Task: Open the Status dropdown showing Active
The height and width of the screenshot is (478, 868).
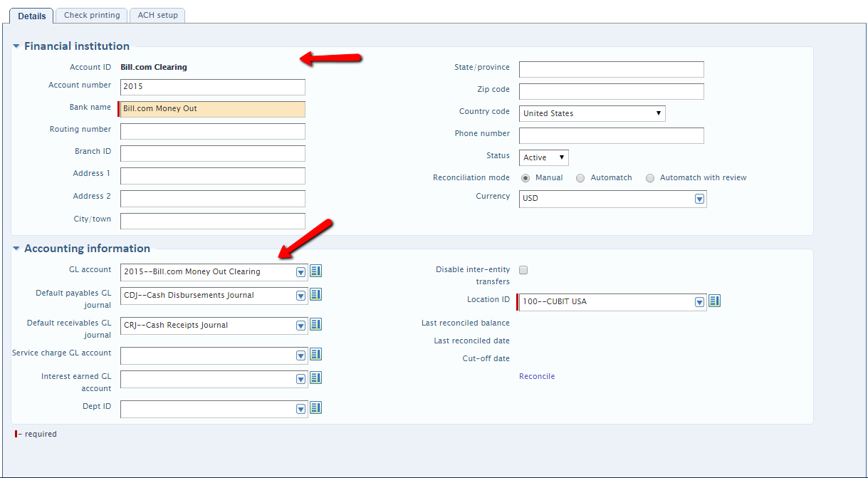Action: coord(544,157)
